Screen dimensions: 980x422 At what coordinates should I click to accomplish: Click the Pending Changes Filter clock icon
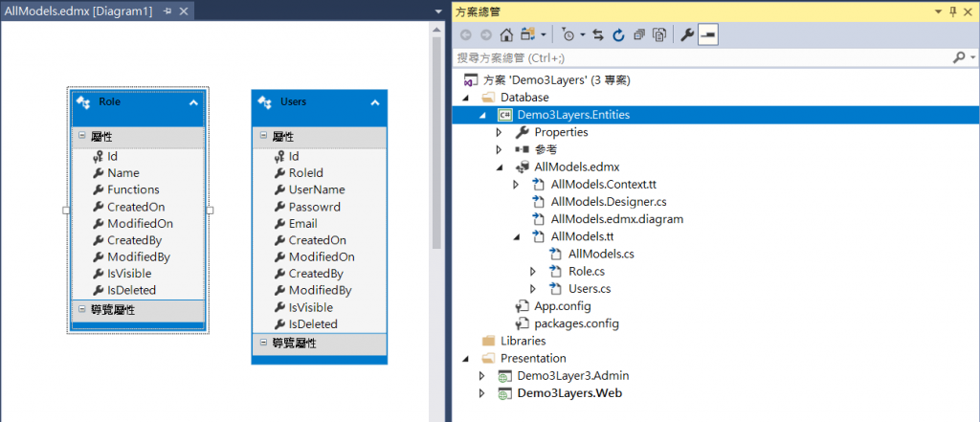568,35
